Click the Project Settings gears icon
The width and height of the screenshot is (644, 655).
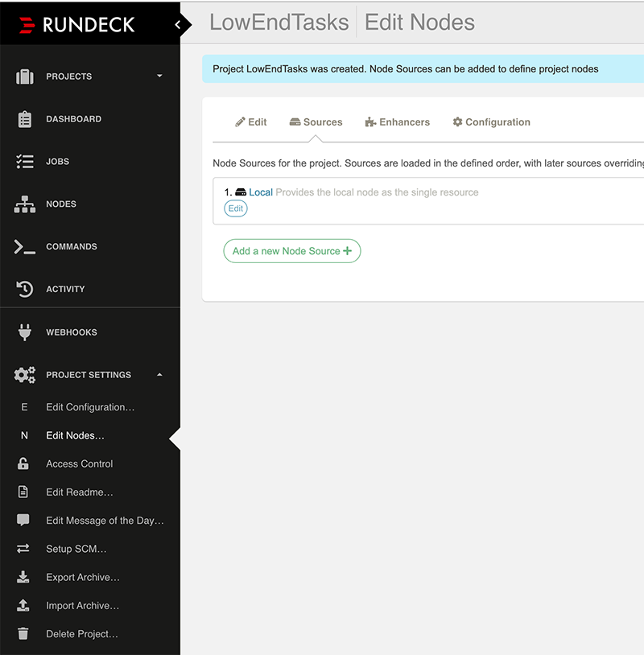25,375
